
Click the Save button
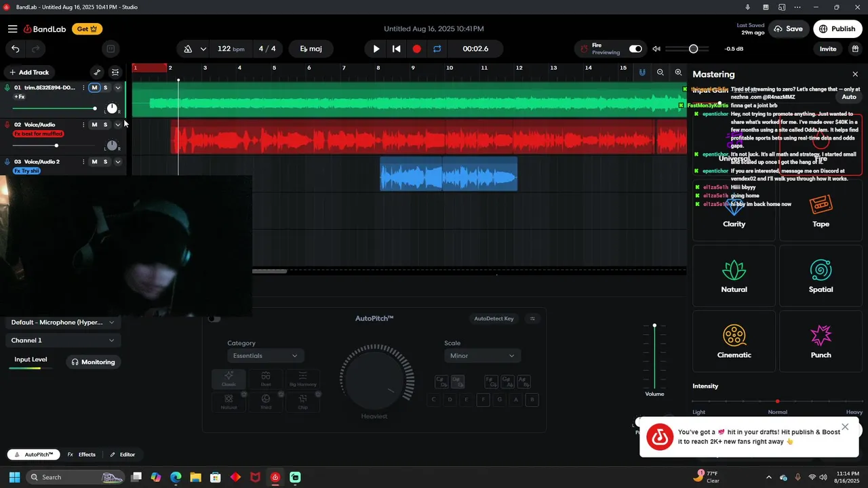tap(788, 29)
